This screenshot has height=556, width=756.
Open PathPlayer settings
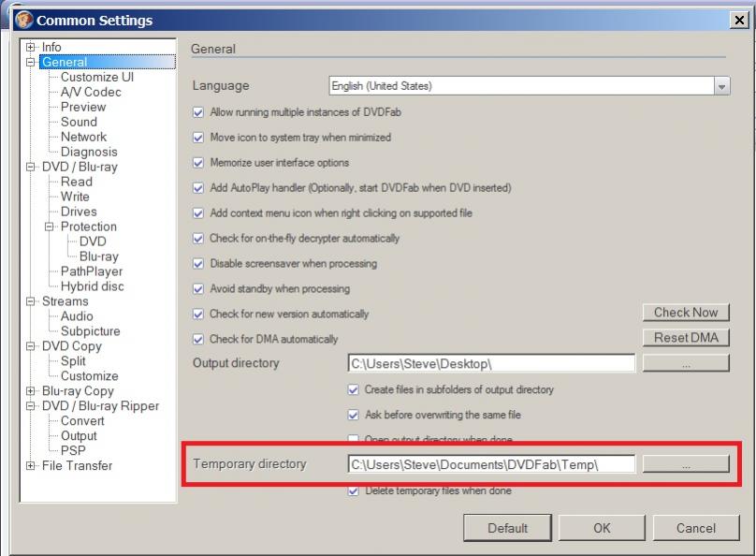92,271
